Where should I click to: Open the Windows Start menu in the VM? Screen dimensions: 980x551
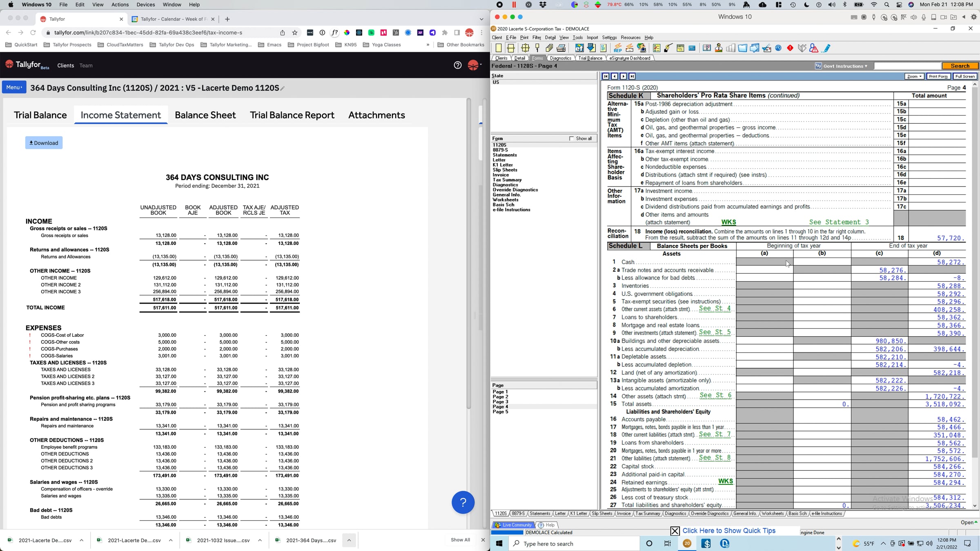[499, 543]
